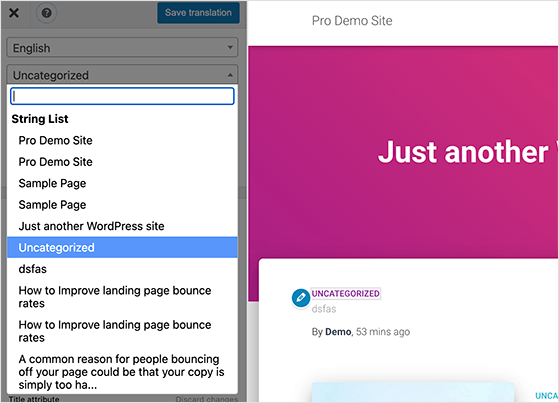The width and height of the screenshot is (559, 403).
Task: Close the translation editor with X icon
Action: pos(14,13)
